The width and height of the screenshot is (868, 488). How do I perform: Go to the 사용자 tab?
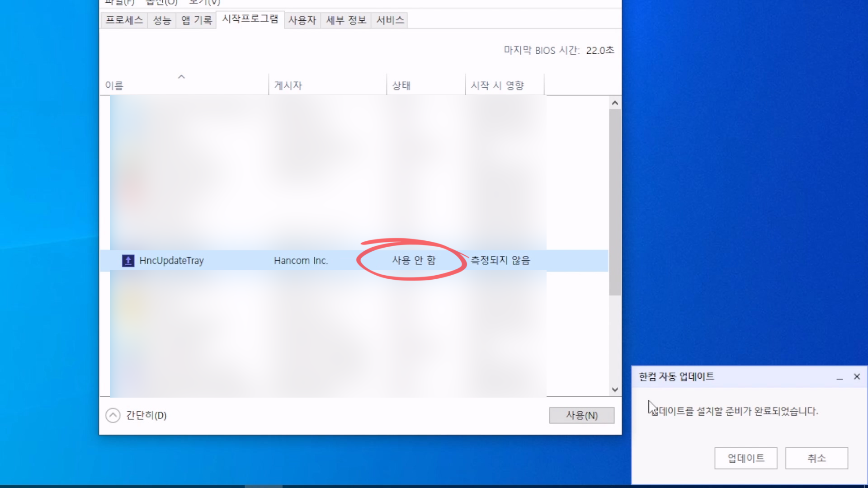pyautogui.click(x=302, y=20)
